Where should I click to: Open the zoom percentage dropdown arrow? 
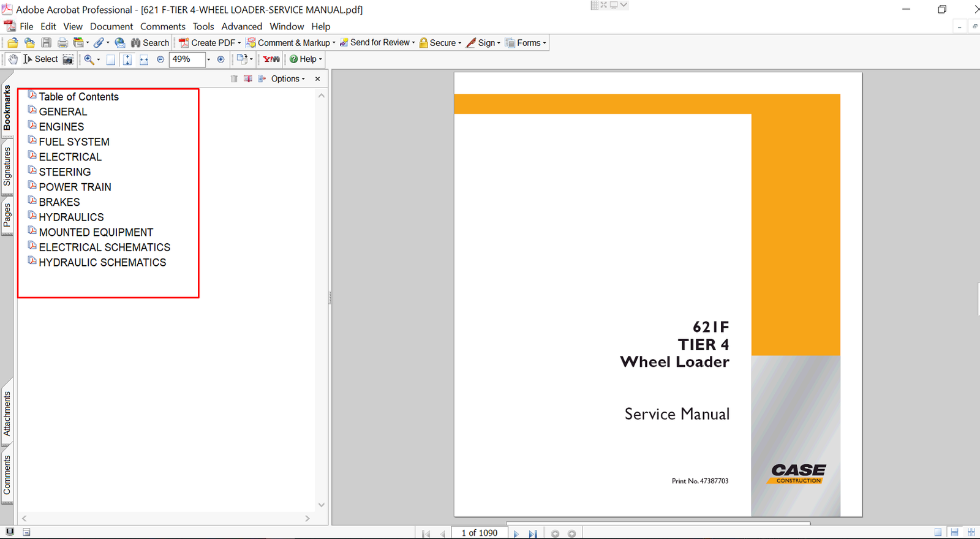(x=208, y=59)
